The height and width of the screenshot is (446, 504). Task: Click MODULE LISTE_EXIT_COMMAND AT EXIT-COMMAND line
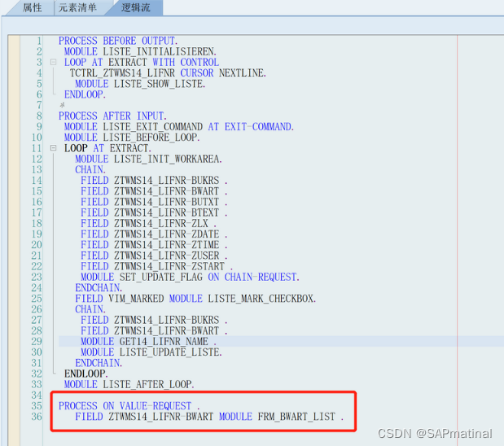178,127
